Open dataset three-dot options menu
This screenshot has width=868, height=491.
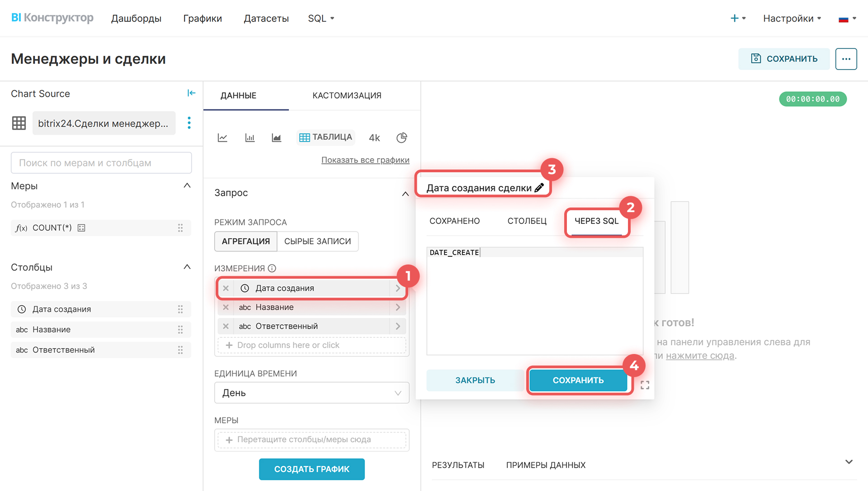pos(189,123)
